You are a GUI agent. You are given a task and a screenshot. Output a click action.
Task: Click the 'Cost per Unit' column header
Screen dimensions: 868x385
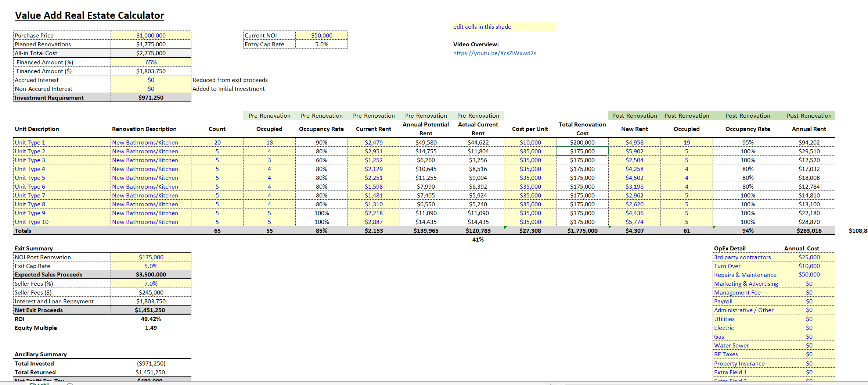pos(530,129)
